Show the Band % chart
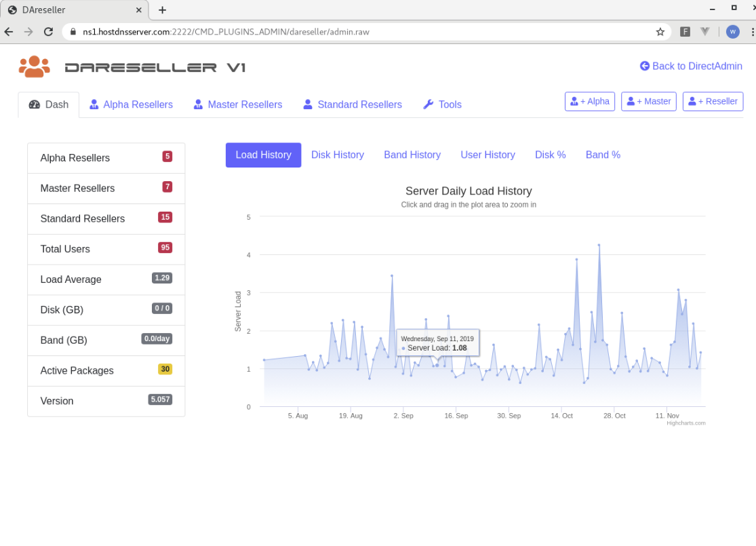 pyautogui.click(x=603, y=155)
